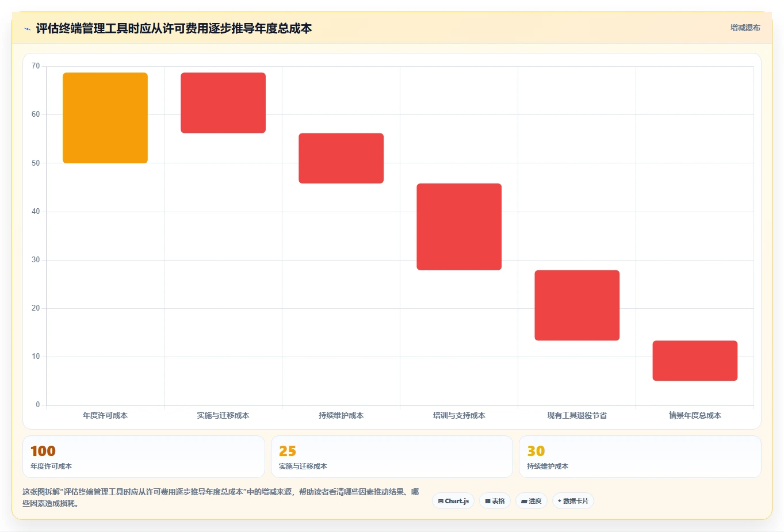Click the y-axis value 10
784x532 pixels.
(36, 357)
